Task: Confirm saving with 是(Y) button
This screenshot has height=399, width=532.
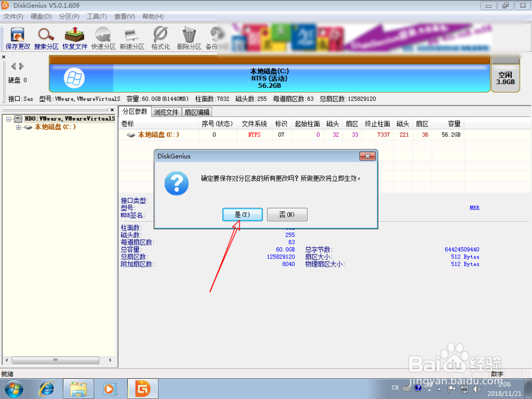Action: click(x=243, y=214)
